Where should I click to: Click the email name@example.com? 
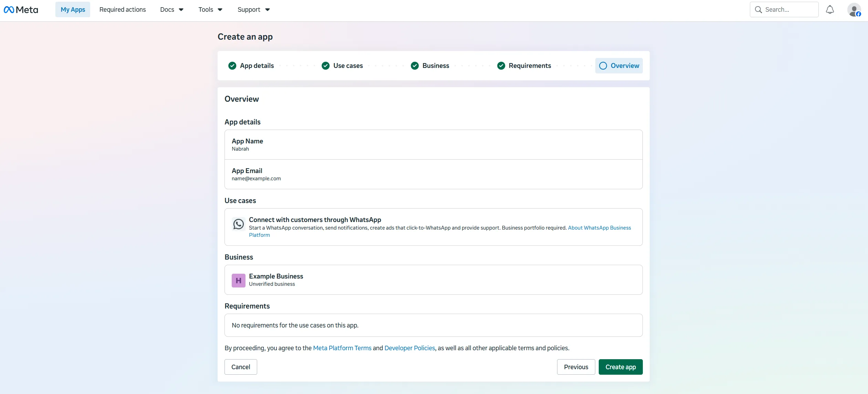pyautogui.click(x=256, y=179)
